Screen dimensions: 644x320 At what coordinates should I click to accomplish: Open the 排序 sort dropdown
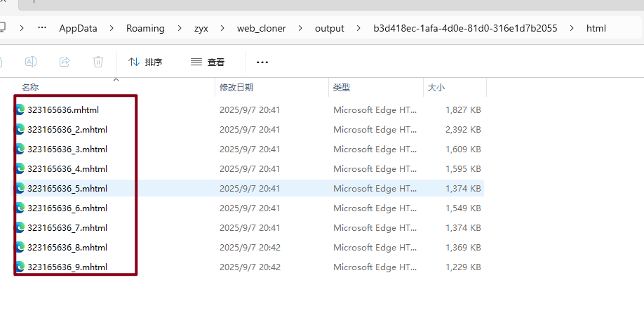point(145,62)
